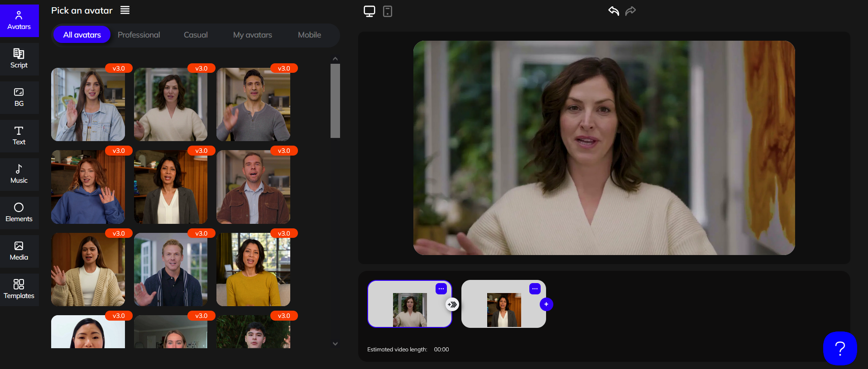Undo the last action
Screen dimensions: 868x369
tap(614, 11)
